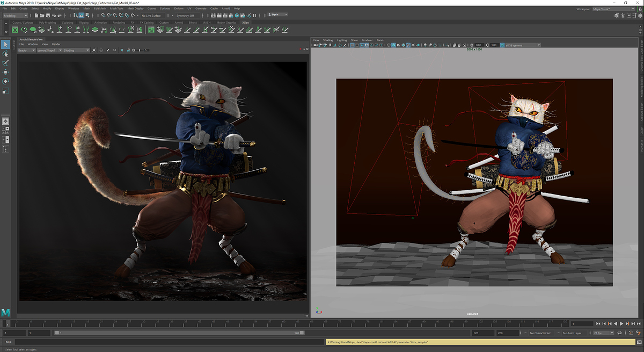
Task: Click the viewport exposure value field 0.00
Action: click(x=478, y=45)
